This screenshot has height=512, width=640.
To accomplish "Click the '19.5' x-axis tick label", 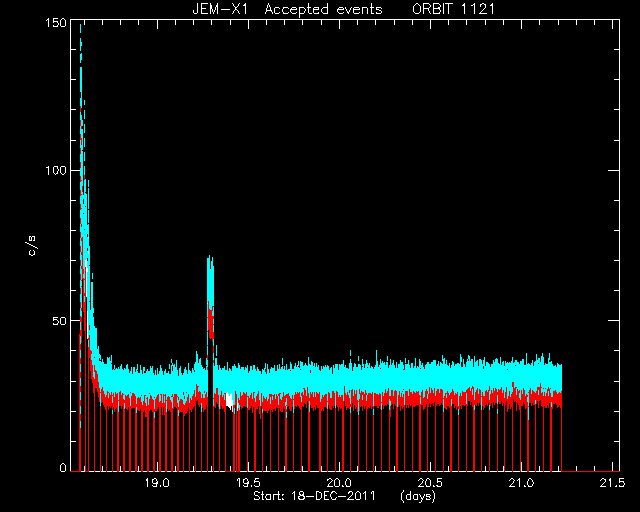I will pos(248,483).
